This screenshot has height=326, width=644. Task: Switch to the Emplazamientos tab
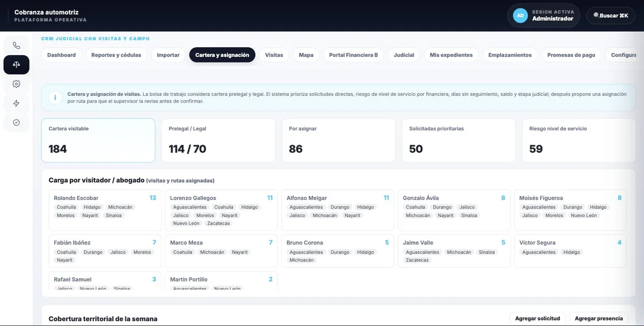510,55
